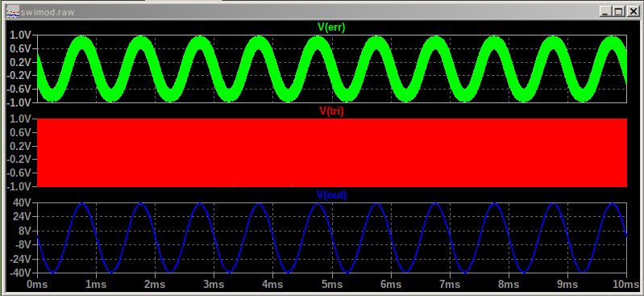Click the 10ms time axis label

625,285
